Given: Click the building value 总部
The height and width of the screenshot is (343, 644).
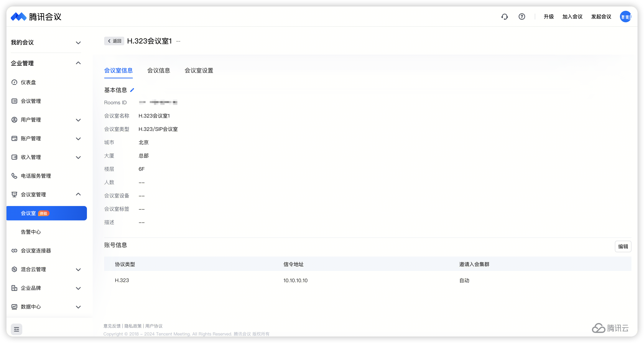Looking at the screenshot, I should (143, 156).
